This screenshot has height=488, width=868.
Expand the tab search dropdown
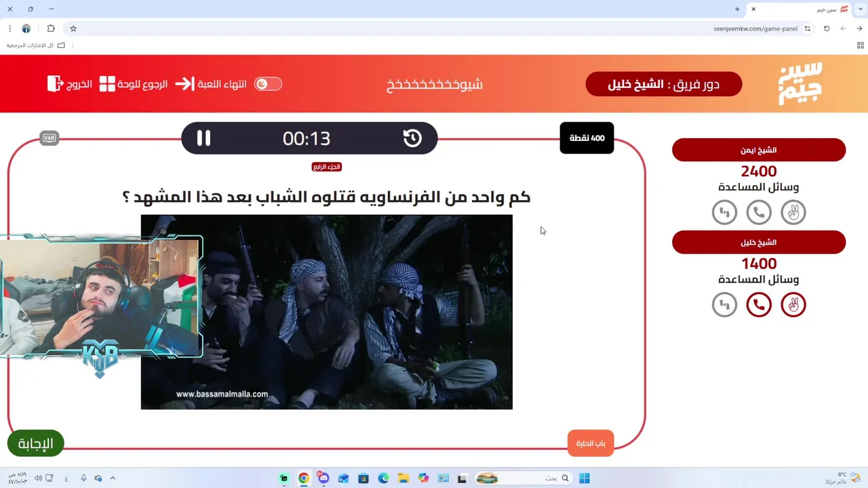point(860,9)
